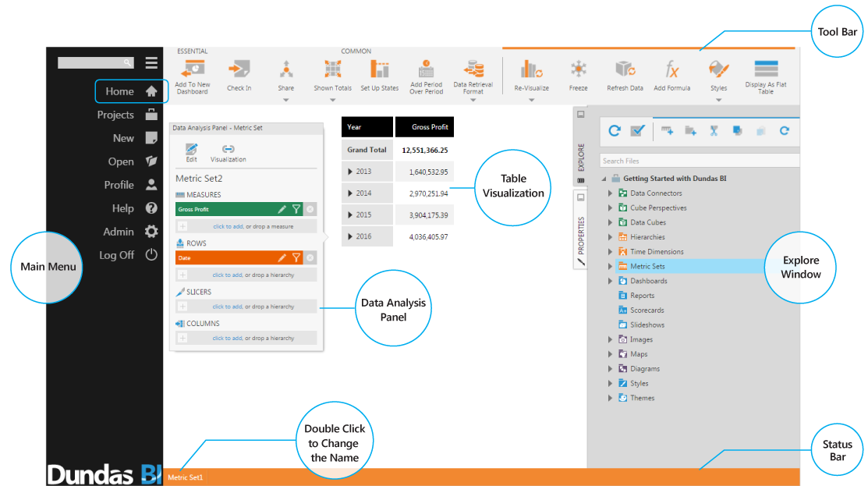Click to add a Columns hierarchy
Screen dimensions: 868x486
pos(228,339)
